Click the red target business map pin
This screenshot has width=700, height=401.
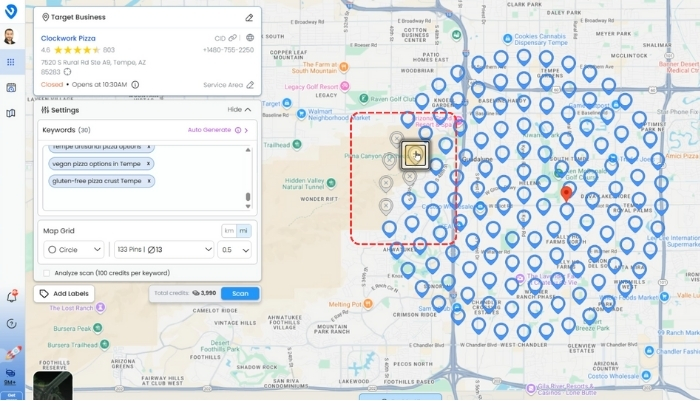[x=566, y=193]
